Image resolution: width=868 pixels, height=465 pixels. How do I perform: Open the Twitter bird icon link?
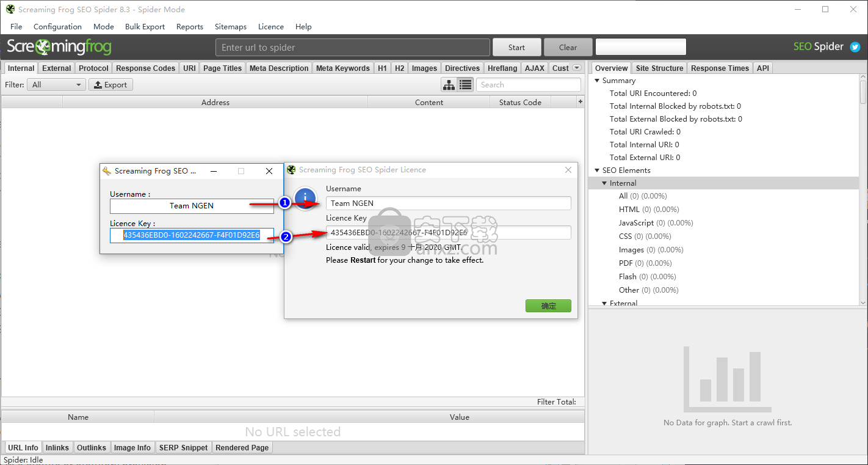(x=855, y=47)
